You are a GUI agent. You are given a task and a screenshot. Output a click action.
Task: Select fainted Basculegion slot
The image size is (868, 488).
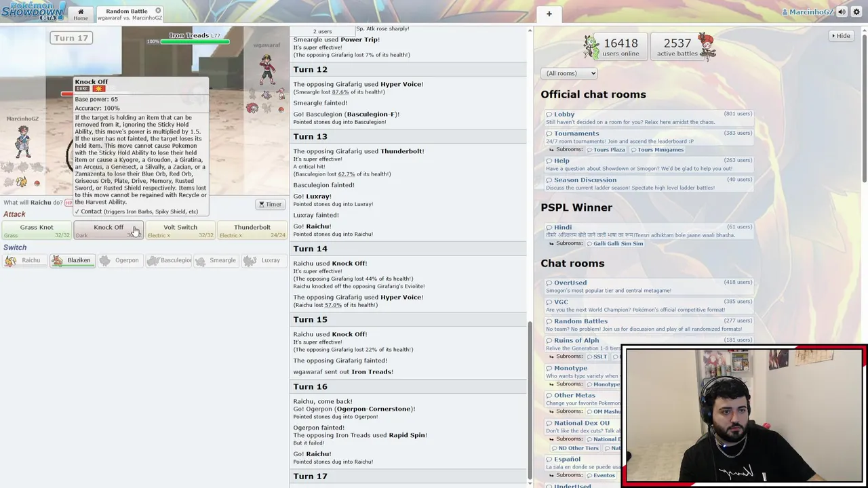tap(169, 260)
